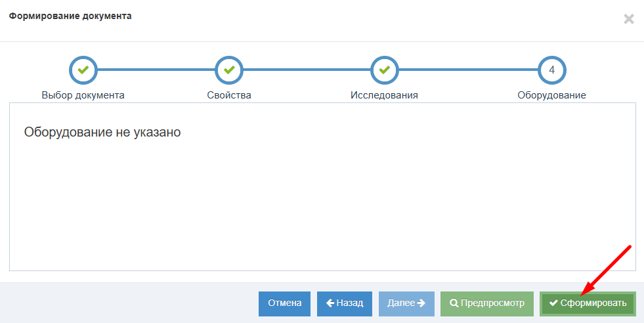
Task: Click the magnifier icon on Предпросмотр
Action: click(x=454, y=303)
